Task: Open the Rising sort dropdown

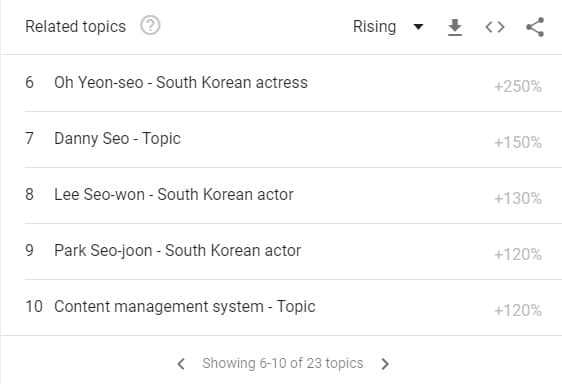Action: tap(389, 27)
